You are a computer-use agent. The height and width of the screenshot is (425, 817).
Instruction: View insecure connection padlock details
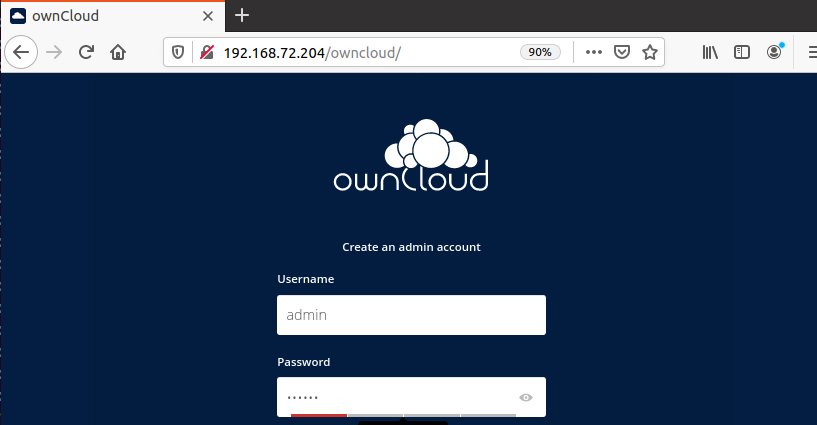click(x=207, y=52)
